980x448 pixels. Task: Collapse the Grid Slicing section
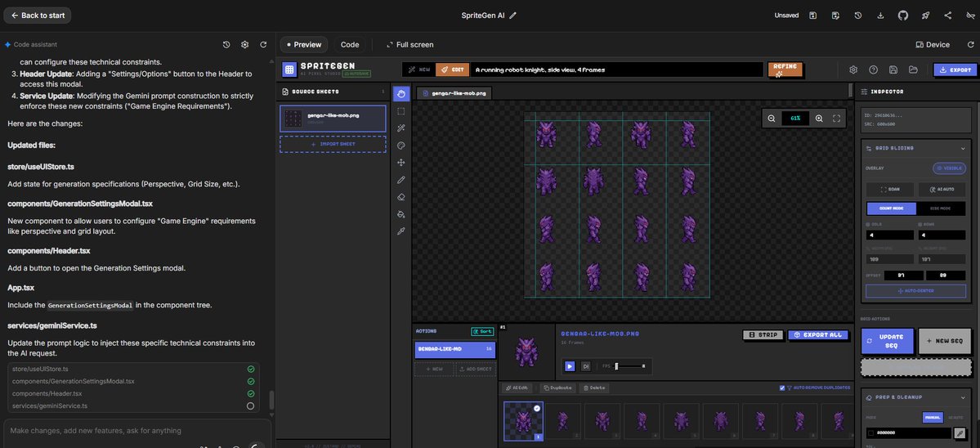[x=962, y=148]
